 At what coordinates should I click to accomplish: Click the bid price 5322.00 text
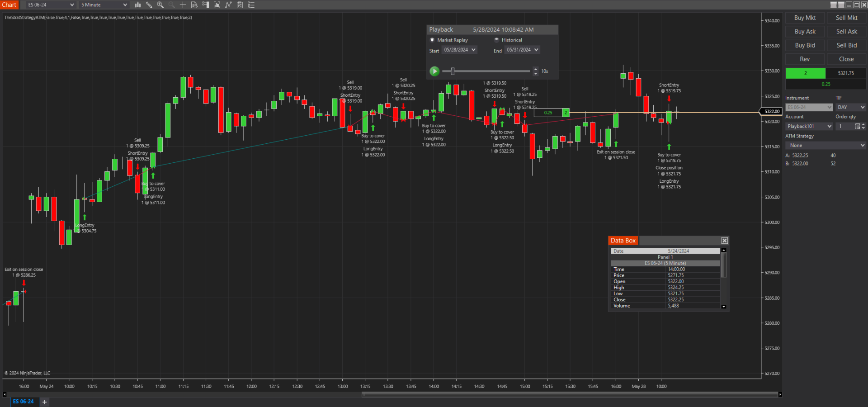[800, 164]
